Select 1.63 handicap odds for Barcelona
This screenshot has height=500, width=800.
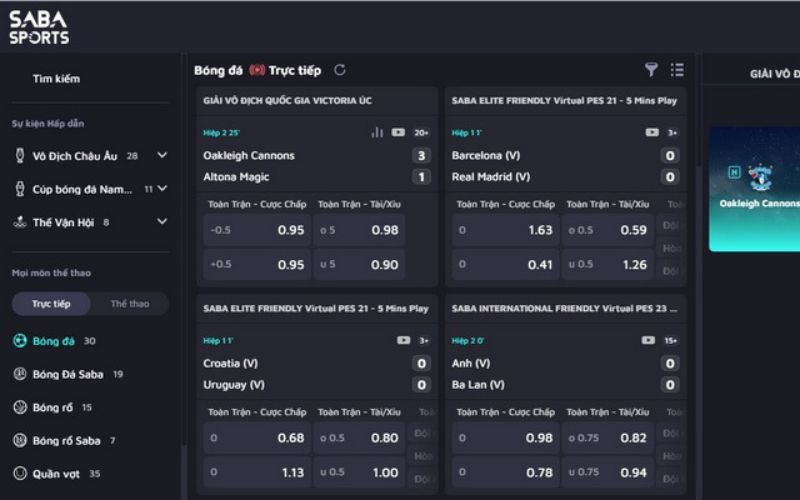point(503,230)
